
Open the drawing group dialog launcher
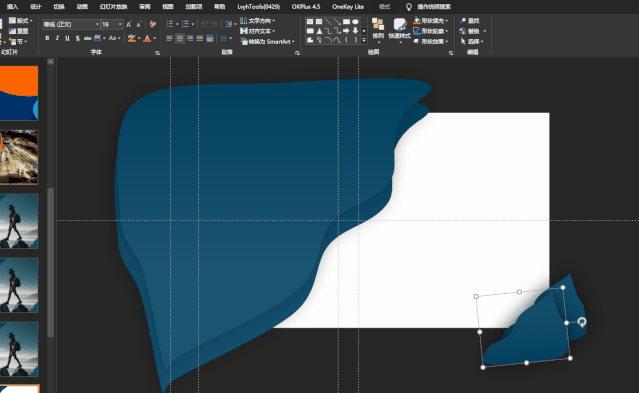click(x=451, y=53)
